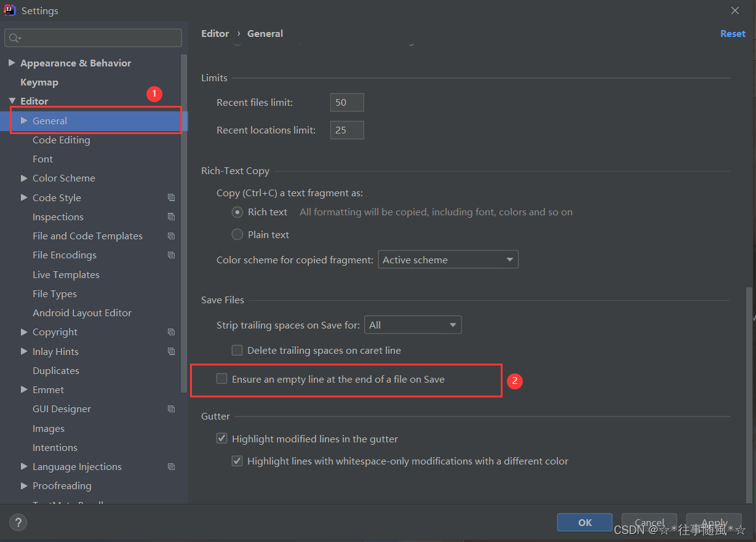This screenshot has height=542, width=756.
Task: Open the Keymap settings page
Action: point(39,82)
